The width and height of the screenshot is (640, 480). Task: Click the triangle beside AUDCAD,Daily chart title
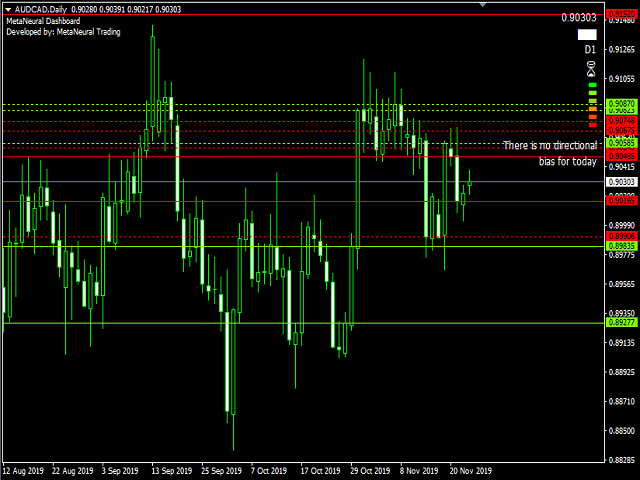[8, 9]
